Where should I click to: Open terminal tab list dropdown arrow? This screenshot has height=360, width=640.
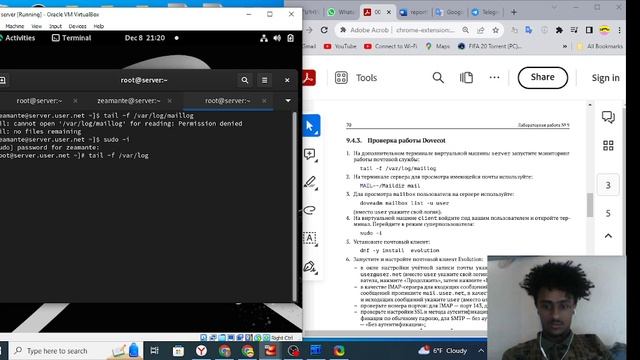coord(288,100)
